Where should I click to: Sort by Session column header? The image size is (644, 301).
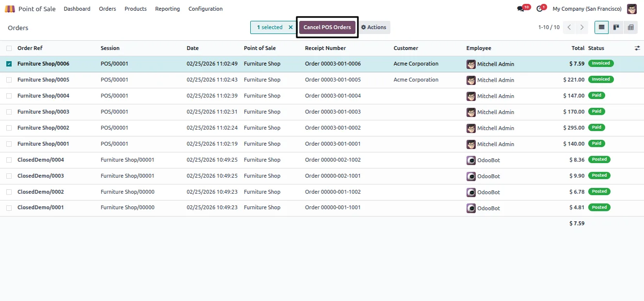tap(110, 48)
